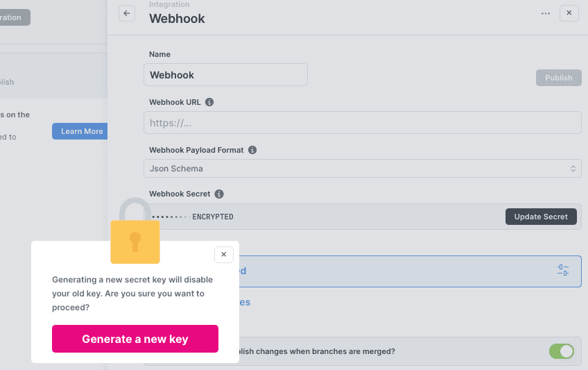Open the Learn More link button
This screenshot has height=370, width=588.
(81, 131)
